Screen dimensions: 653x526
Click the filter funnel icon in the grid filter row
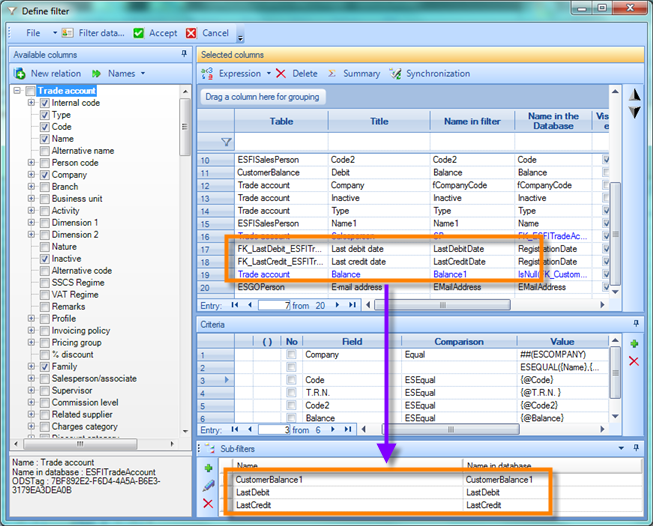(x=226, y=142)
